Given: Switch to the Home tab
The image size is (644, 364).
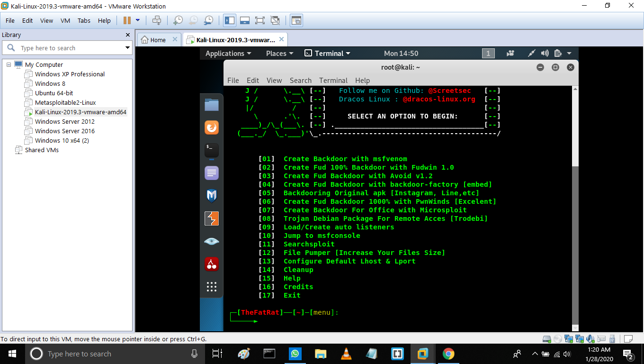Looking at the screenshot, I should point(158,40).
